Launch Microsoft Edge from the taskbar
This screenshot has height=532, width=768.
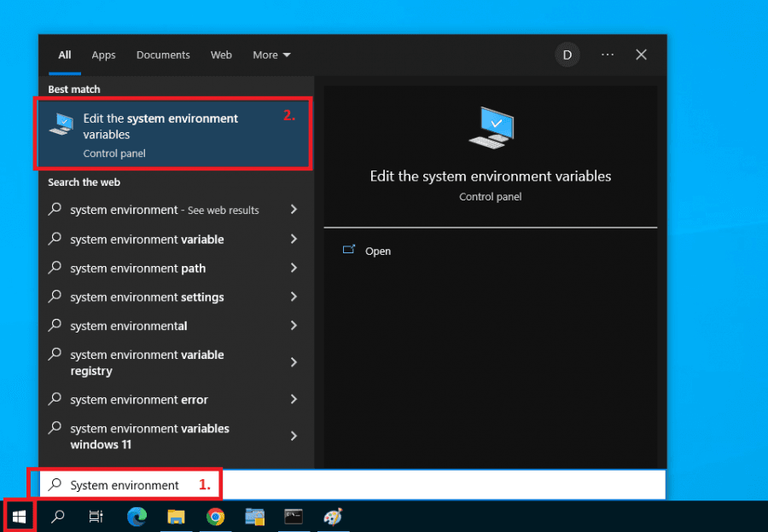pyautogui.click(x=137, y=516)
